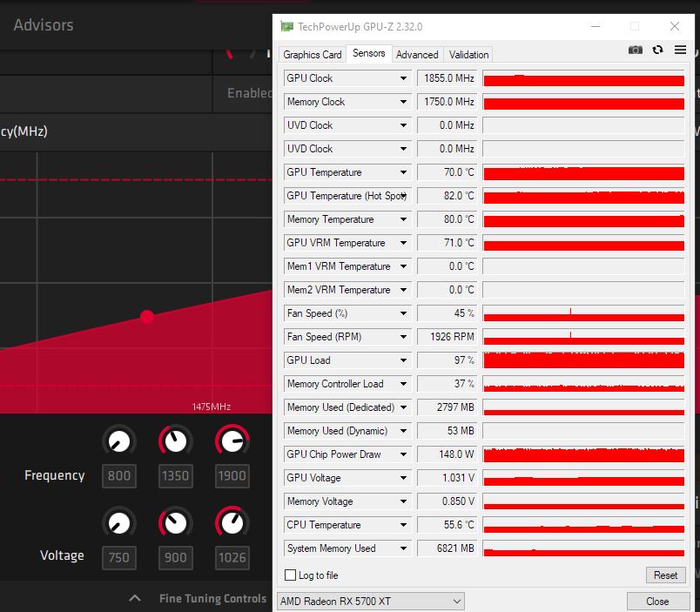Click the frequency curve control point
Viewport: 700px width, 612px height.
pyautogui.click(x=147, y=317)
